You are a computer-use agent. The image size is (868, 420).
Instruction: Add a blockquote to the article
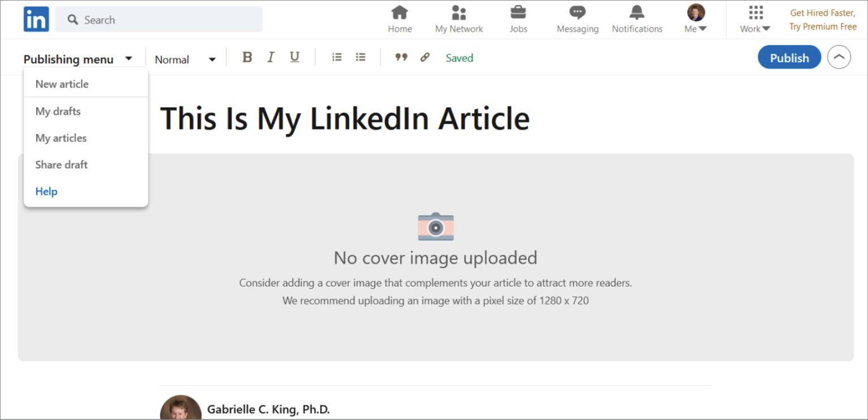(x=401, y=57)
